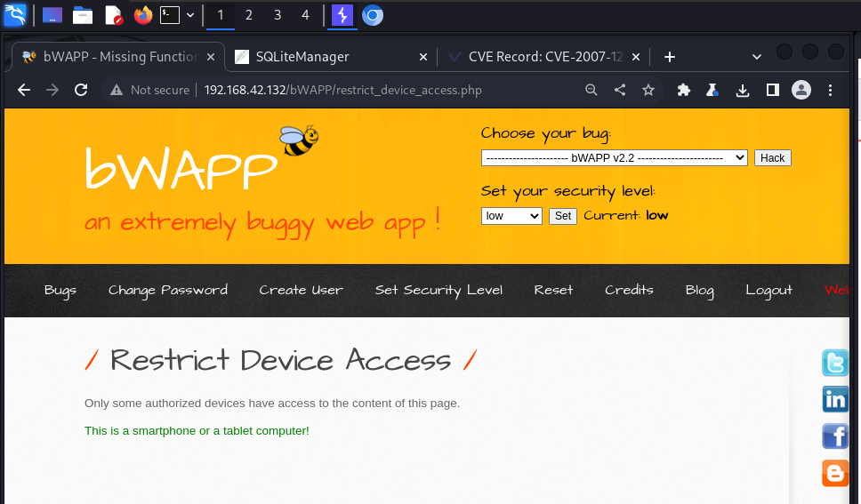Open the Facebook sidebar icon
This screenshot has height=504, width=861.
point(835,436)
